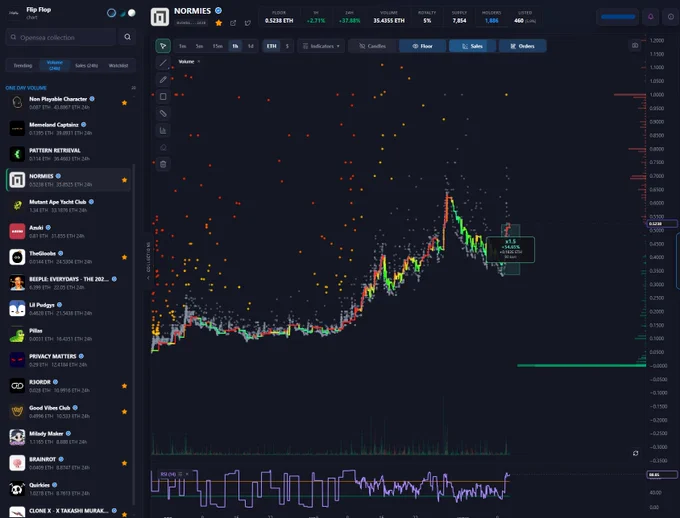
Task: Switch to the Watchlist tab
Action: point(118,66)
